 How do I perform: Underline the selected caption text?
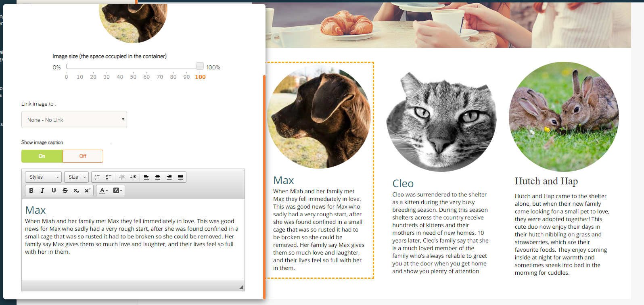click(x=54, y=190)
